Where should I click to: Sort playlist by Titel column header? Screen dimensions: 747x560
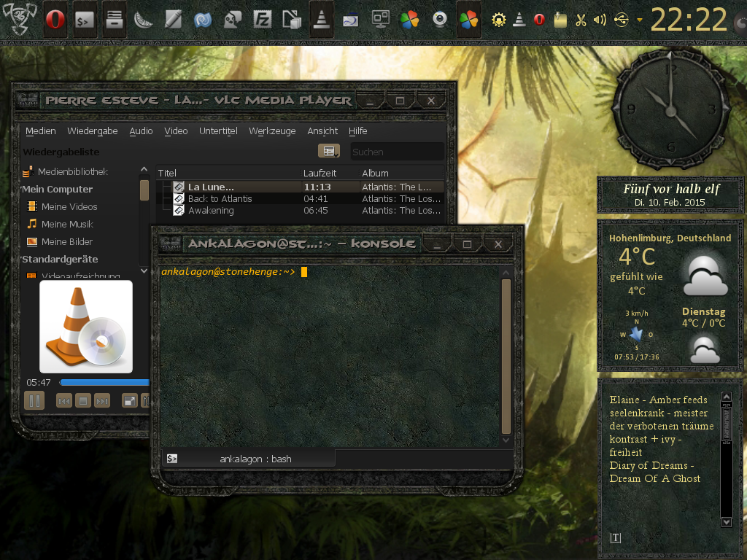(228, 173)
